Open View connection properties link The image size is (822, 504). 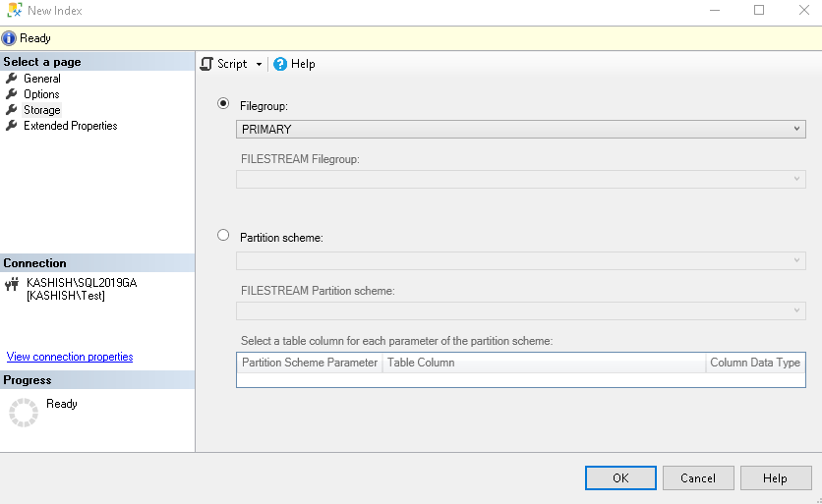pyautogui.click(x=70, y=357)
